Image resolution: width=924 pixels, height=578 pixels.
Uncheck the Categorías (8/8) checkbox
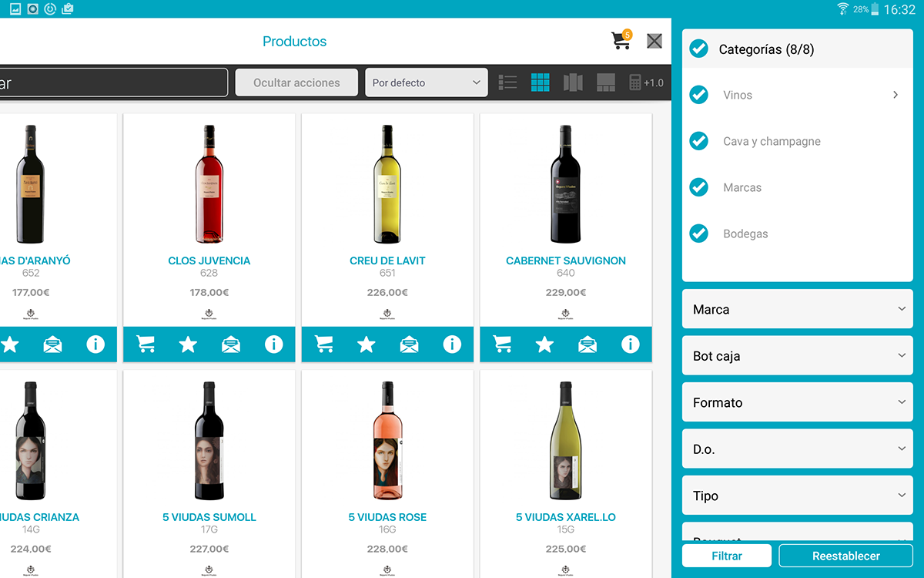pyautogui.click(x=698, y=49)
